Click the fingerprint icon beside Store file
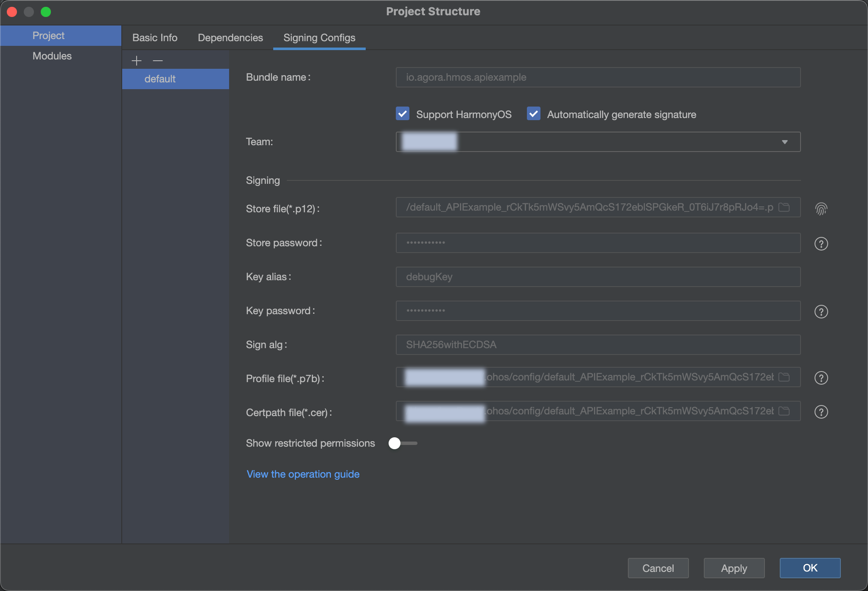868x591 pixels. coord(821,208)
